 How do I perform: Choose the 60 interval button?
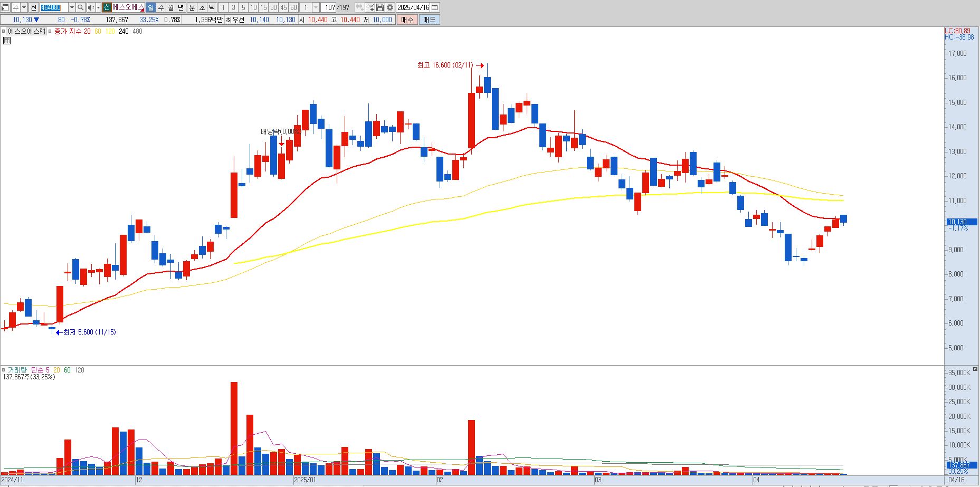(x=293, y=7)
